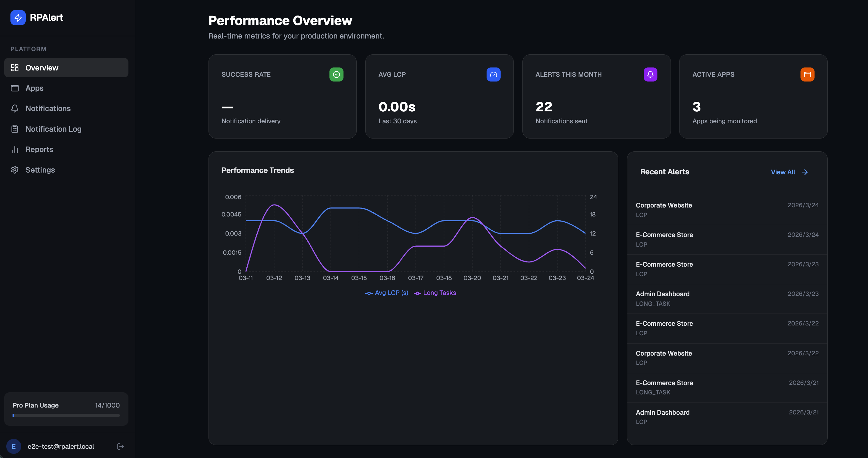Click the purple bell icon on Alerts card
868x458 pixels.
(x=651, y=74)
